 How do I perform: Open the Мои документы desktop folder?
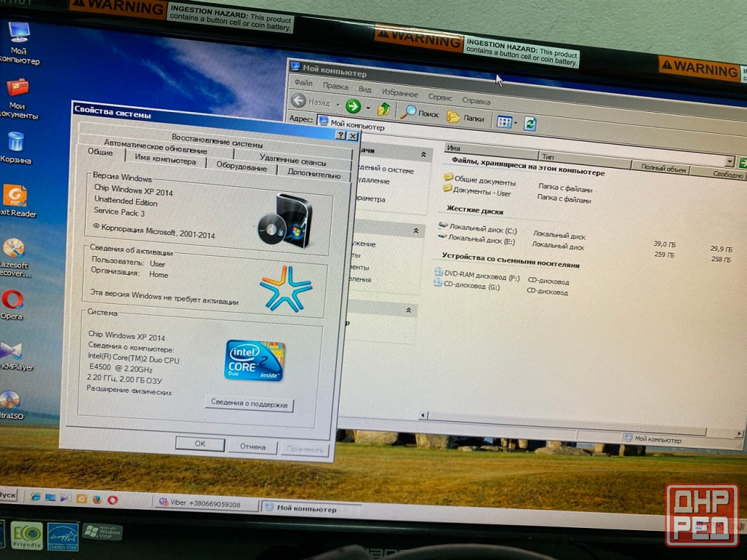click(18, 99)
